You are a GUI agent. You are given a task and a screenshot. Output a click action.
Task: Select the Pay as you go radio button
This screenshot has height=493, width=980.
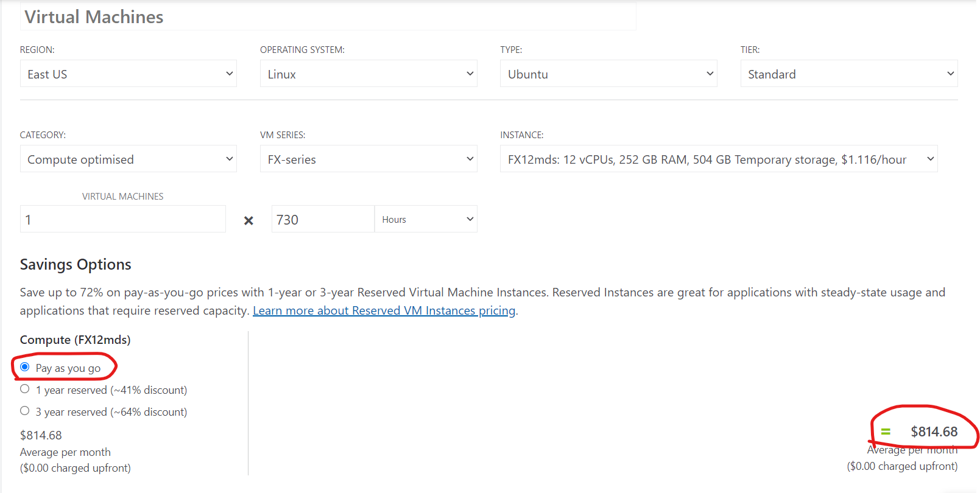pyautogui.click(x=25, y=367)
